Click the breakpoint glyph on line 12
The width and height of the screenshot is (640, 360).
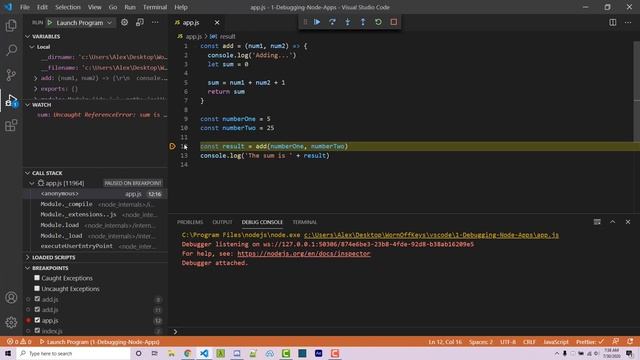click(172, 146)
